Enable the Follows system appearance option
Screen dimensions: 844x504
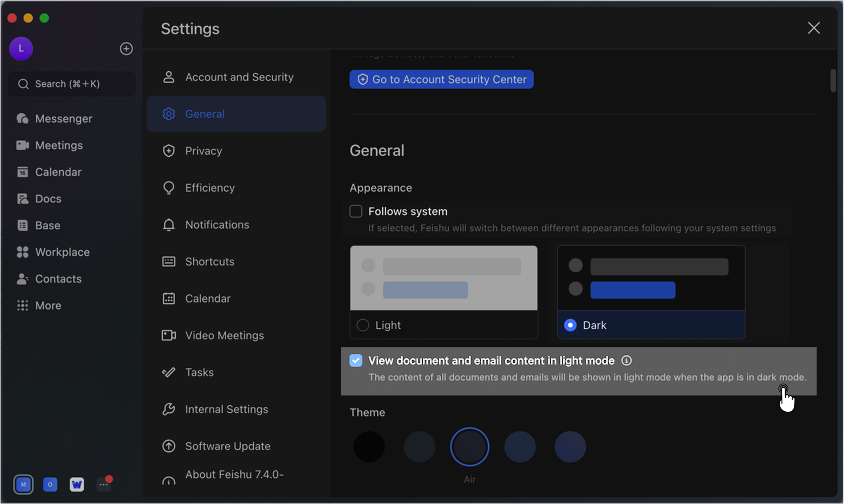(356, 211)
